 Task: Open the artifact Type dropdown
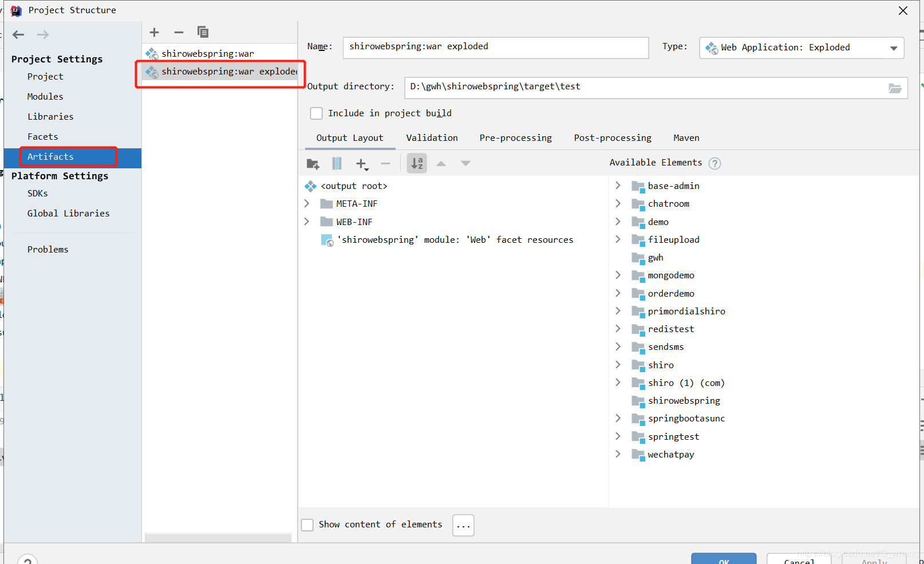coord(801,48)
